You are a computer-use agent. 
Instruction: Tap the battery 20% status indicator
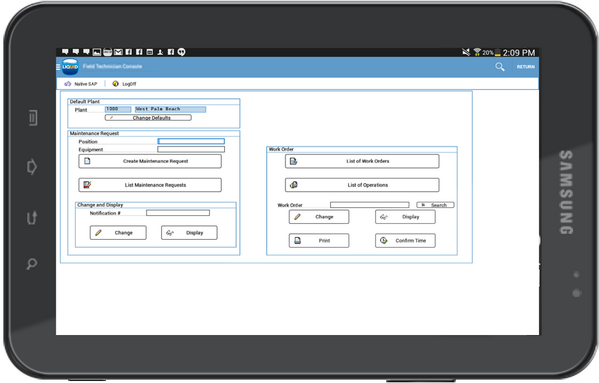(x=491, y=52)
